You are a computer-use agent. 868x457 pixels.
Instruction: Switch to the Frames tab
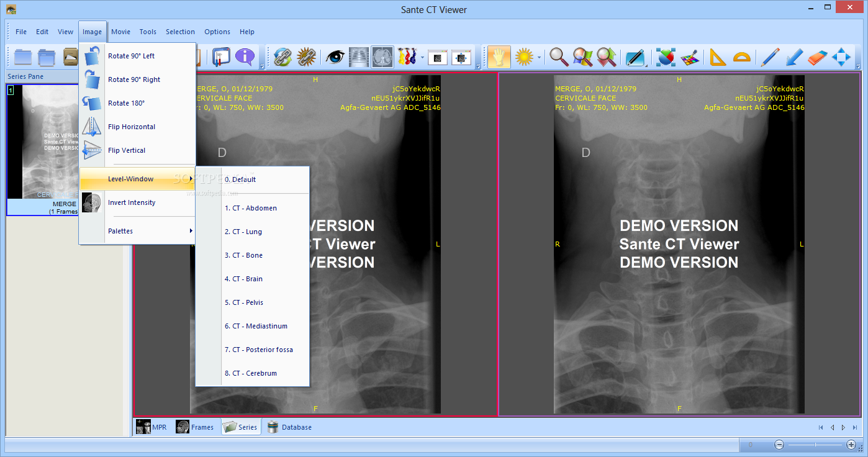(195, 427)
